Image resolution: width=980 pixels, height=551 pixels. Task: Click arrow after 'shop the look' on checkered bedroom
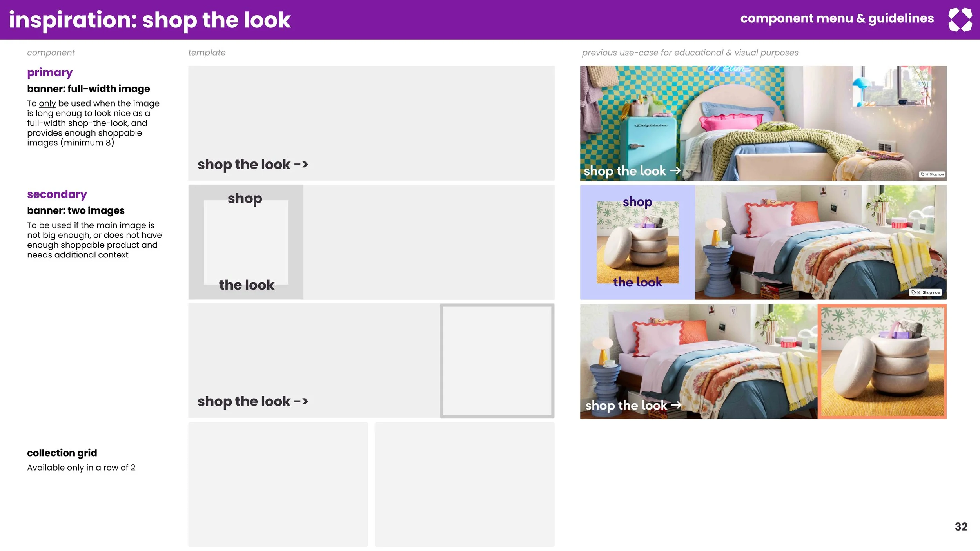pos(675,170)
